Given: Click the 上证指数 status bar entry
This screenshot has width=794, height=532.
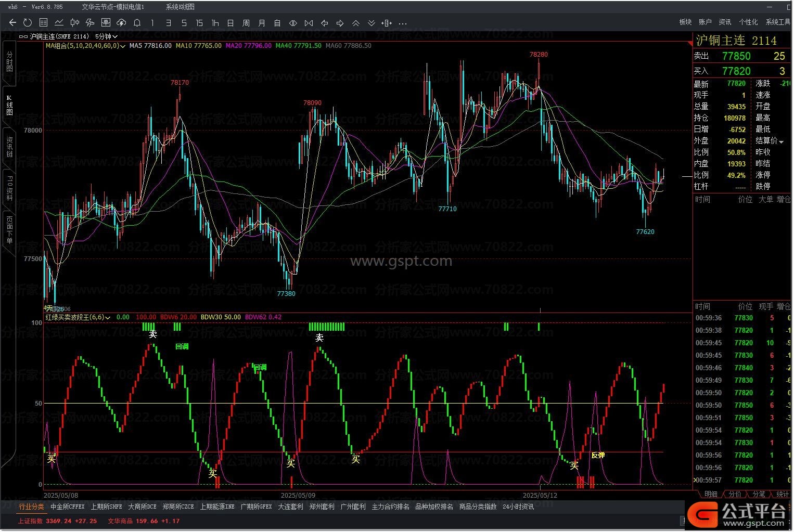Looking at the screenshot, I should (x=57, y=521).
